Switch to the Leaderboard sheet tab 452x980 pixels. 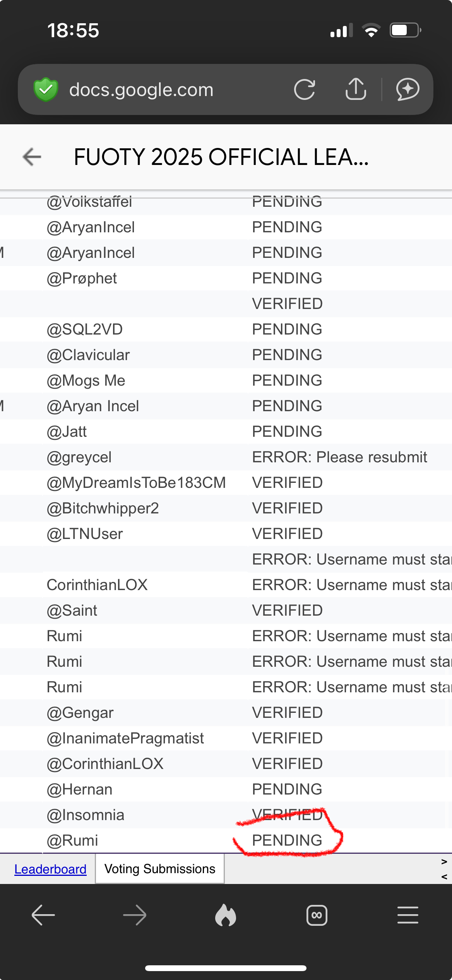pos(50,869)
